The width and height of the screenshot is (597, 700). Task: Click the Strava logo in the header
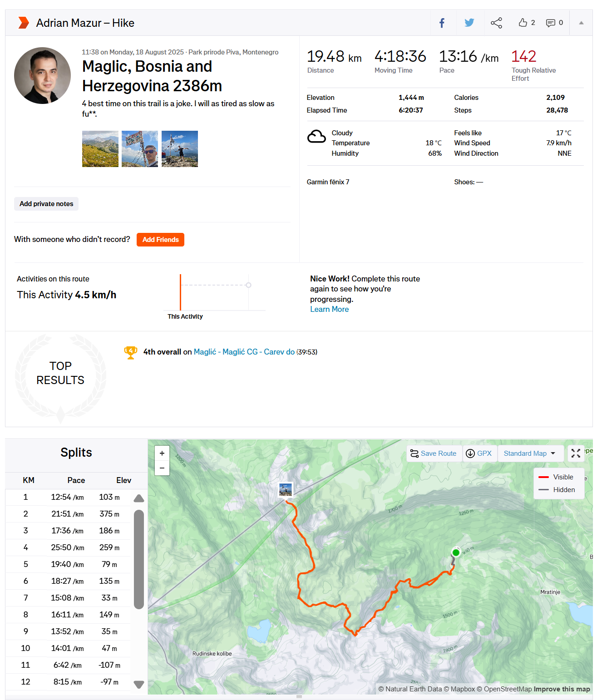point(23,22)
